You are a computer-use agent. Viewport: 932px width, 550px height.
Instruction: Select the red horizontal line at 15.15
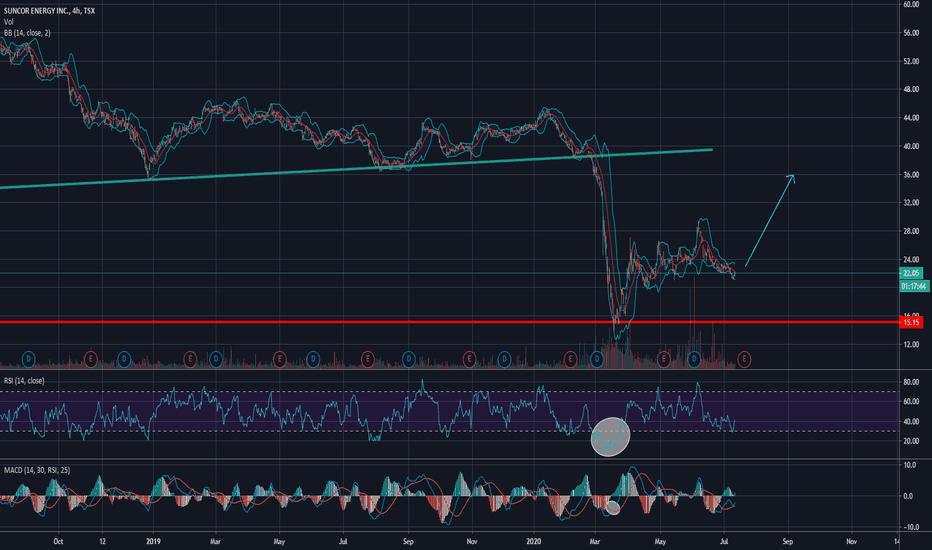click(449, 322)
